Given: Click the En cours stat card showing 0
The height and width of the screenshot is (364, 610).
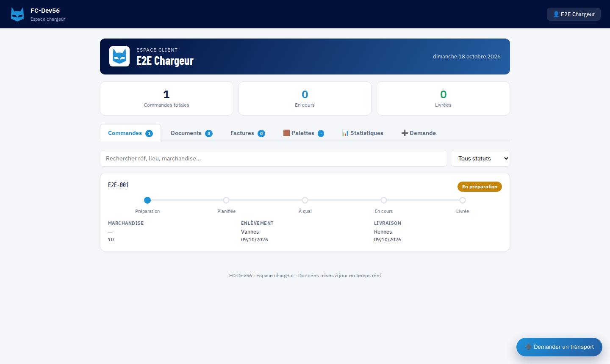Looking at the screenshot, I should point(305,98).
